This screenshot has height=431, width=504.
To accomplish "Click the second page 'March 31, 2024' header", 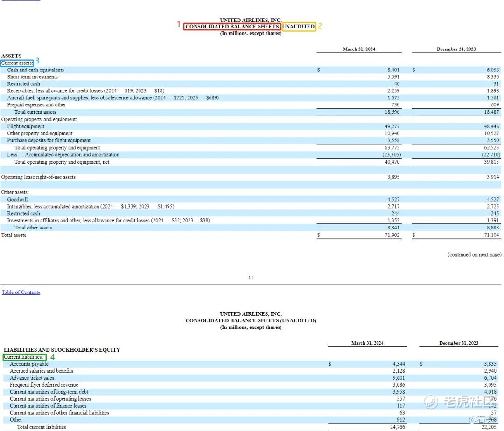I will pos(367,343).
